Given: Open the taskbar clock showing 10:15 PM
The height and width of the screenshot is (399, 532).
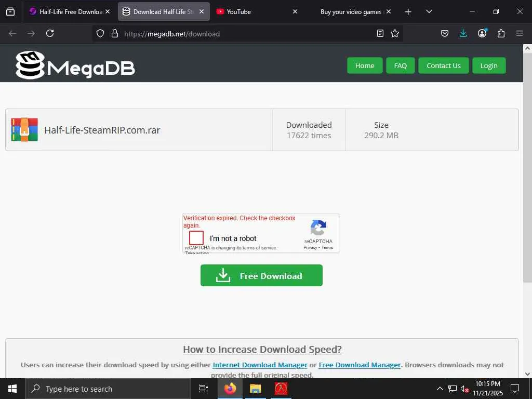Looking at the screenshot, I should 487,389.
